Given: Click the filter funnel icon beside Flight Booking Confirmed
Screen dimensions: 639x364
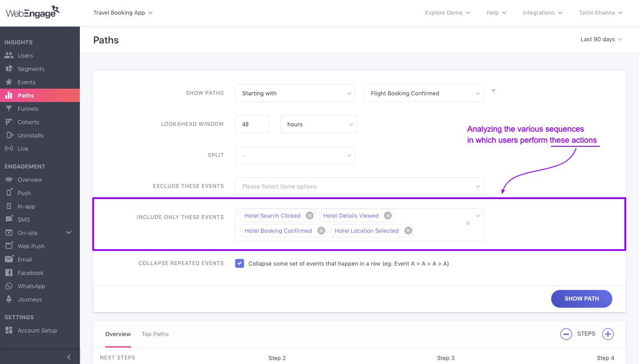Looking at the screenshot, I should (493, 91).
